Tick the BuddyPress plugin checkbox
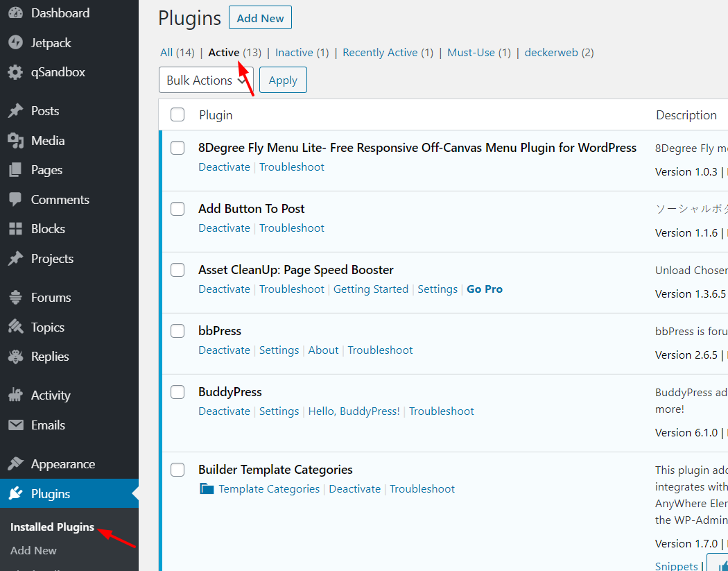The width and height of the screenshot is (728, 571). point(177,392)
